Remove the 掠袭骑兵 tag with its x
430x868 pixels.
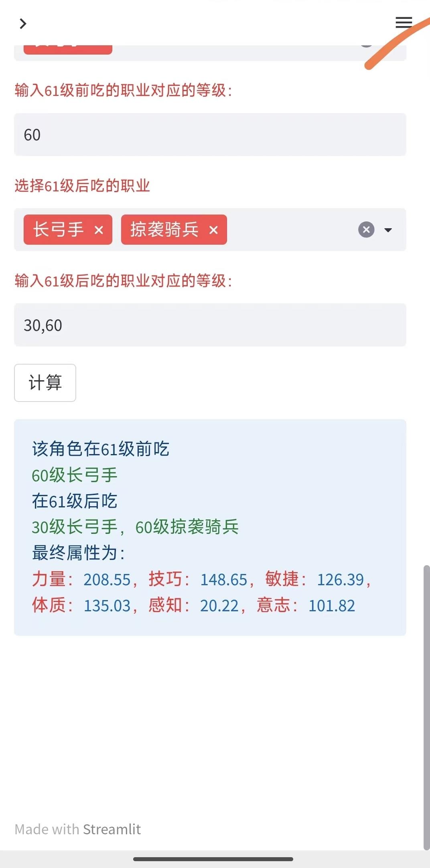(x=213, y=230)
